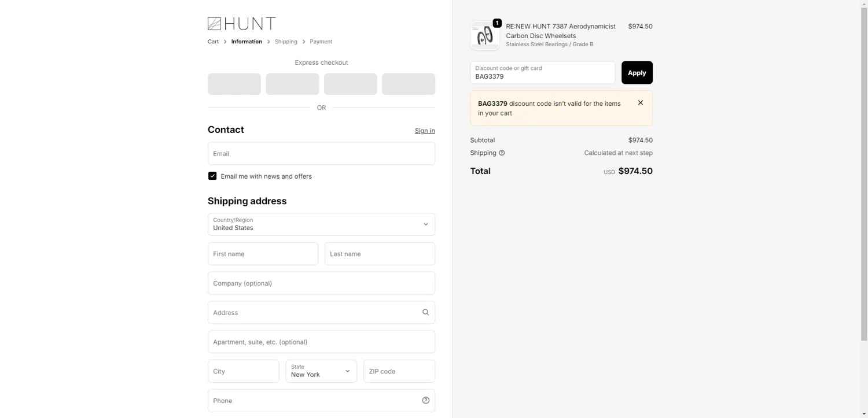
Task: Apply the discount code
Action: tap(637, 73)
